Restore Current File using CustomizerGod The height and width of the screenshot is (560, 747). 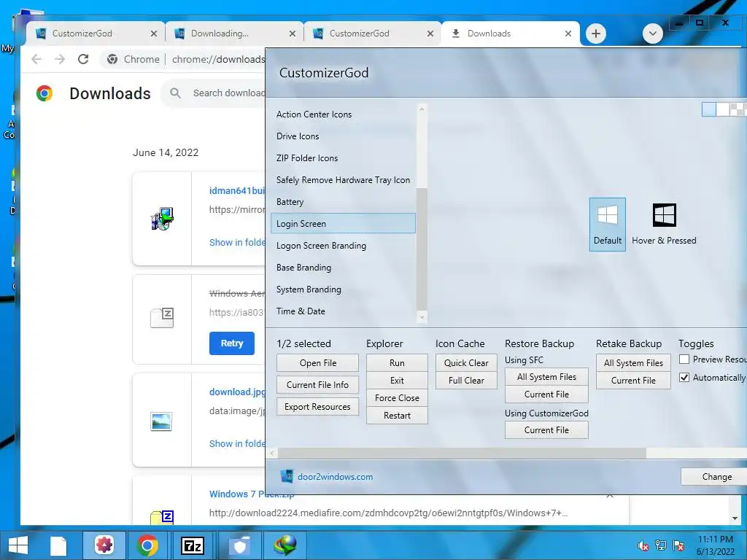[x=546, y=430]
